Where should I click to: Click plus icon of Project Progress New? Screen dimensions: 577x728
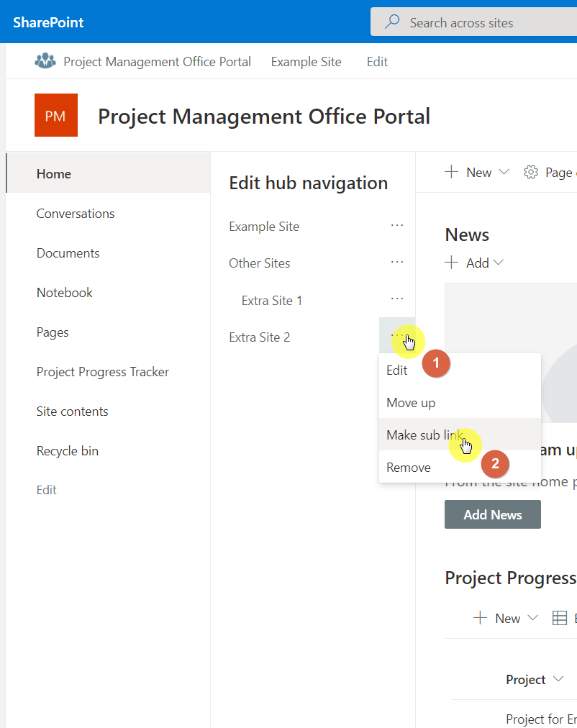coord(480,618)
